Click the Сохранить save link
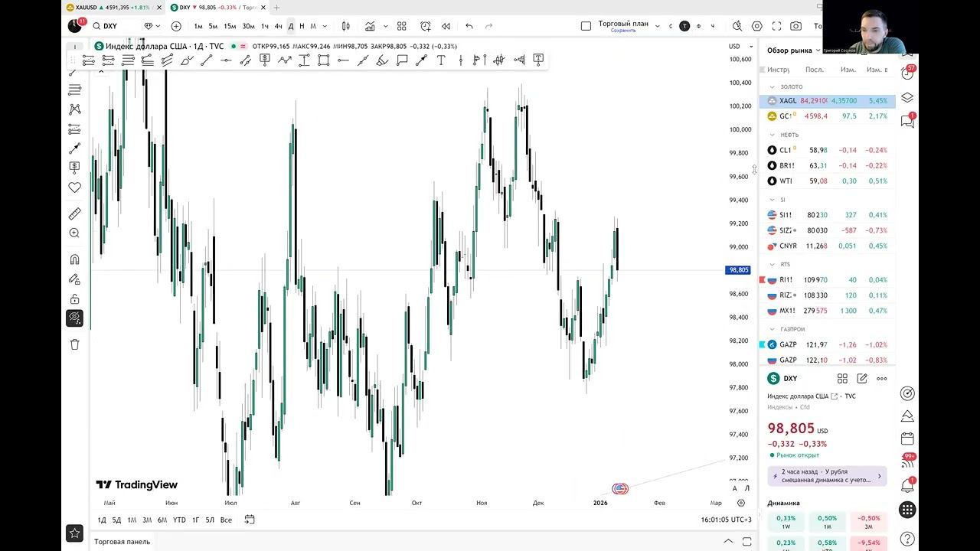The height and width of the screenshot is (551, 980). pyautogui.click(x=623, y=31)
